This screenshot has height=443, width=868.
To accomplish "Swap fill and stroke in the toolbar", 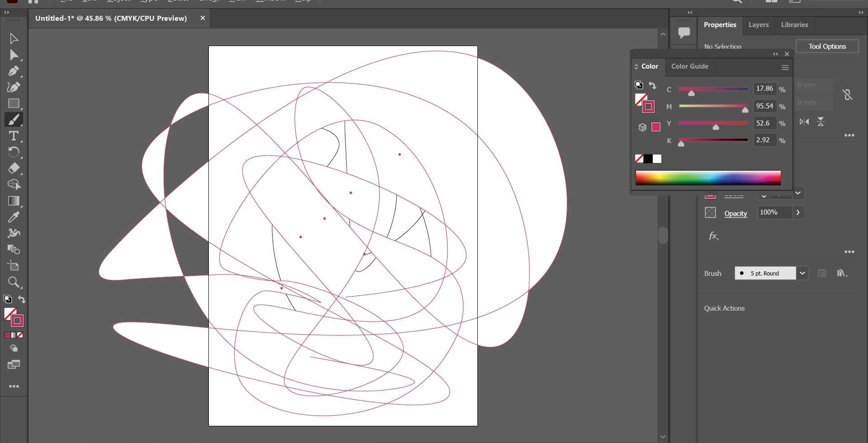I will tap(22, 299).
